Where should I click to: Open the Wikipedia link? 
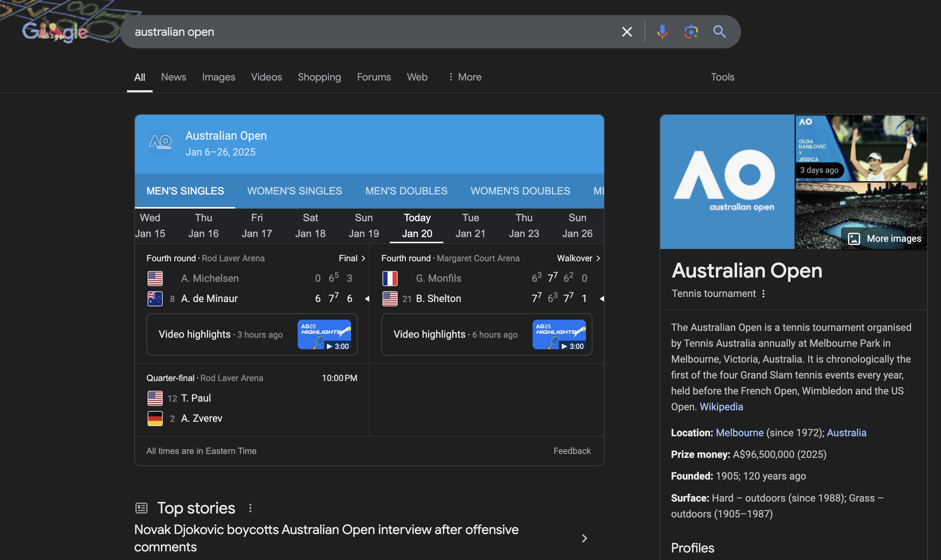pyautogui.click(x=721, y=407)
